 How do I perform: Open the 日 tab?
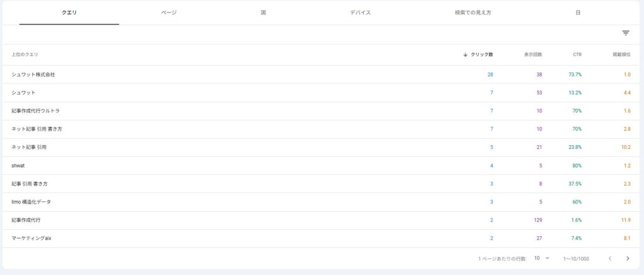tap(577, 13)
